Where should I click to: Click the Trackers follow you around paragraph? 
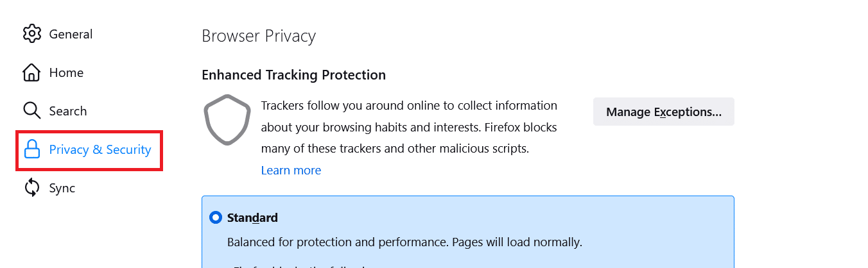click(x=409, y=127)
